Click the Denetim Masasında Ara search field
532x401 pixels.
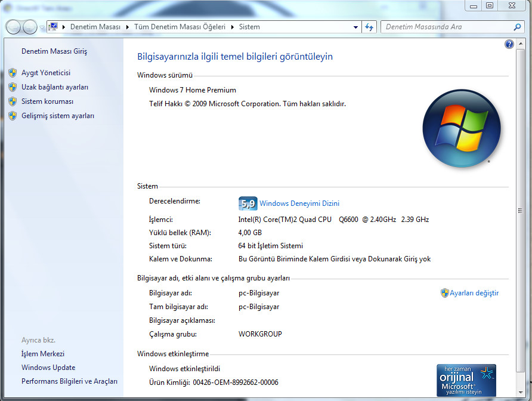coord(446,27)
